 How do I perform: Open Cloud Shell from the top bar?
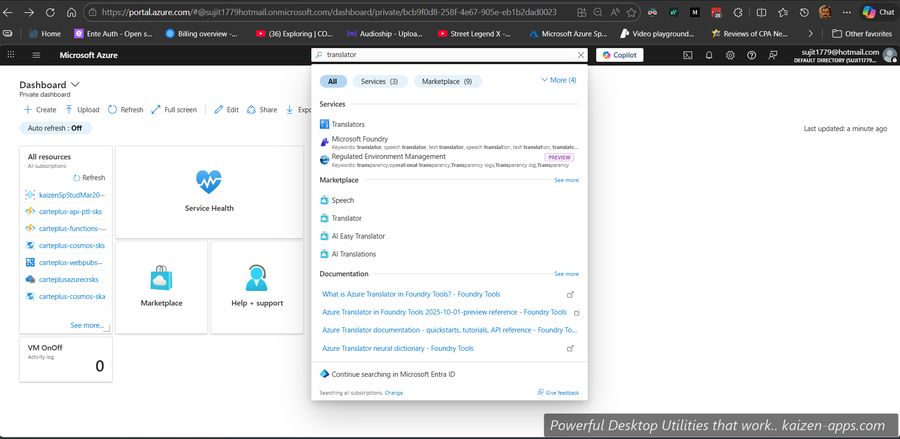690,55
